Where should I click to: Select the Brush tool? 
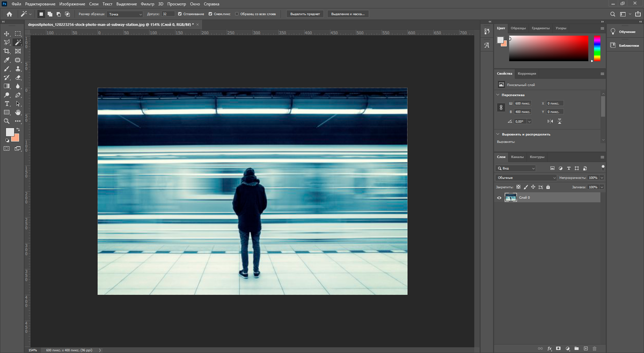point(7,69)
